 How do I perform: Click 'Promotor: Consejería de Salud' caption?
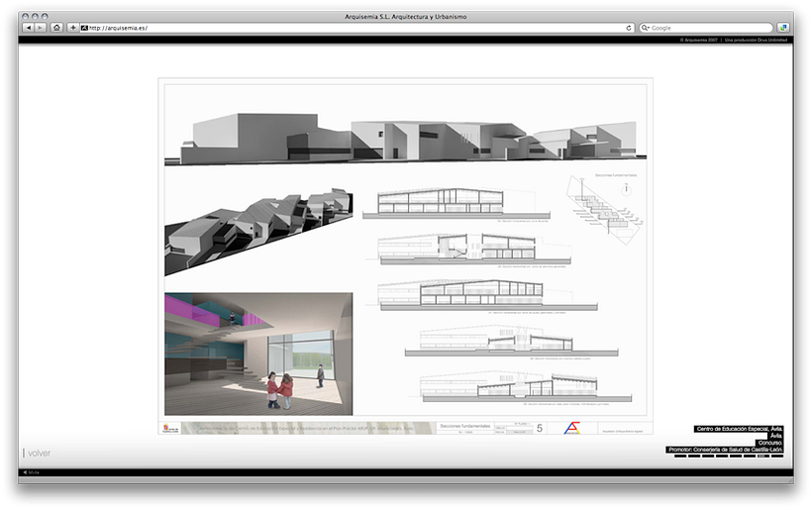[x=725, y=450]
